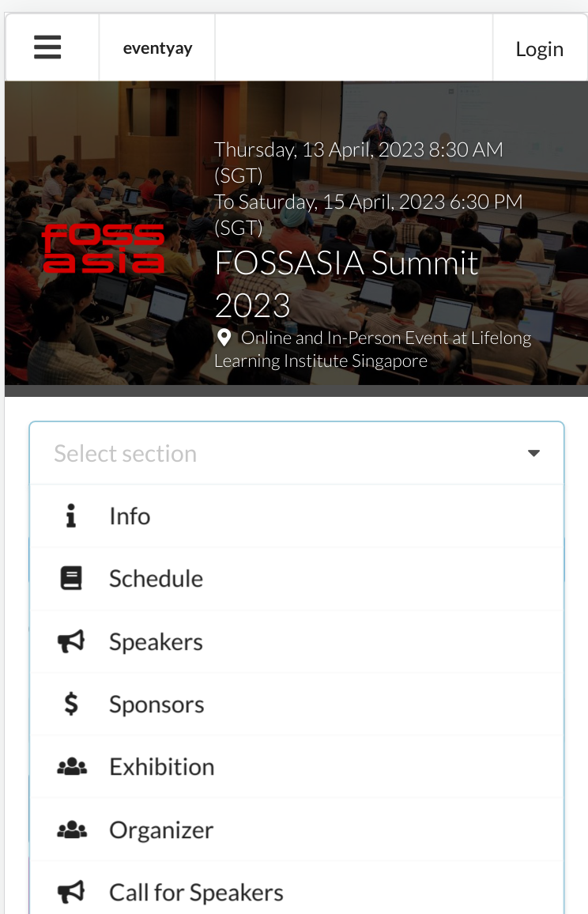Click the Sponsors dollar sign icon
Screen dimensions: 588x914
click(71, 704)
